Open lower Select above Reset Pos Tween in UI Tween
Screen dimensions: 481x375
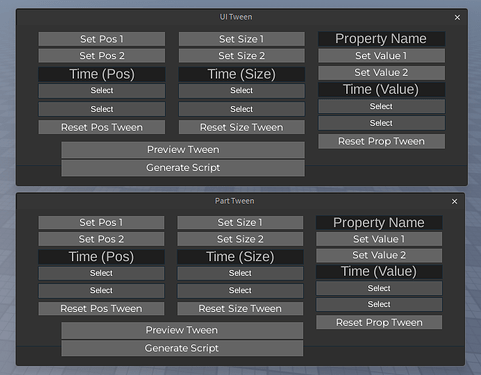[102, 109]
